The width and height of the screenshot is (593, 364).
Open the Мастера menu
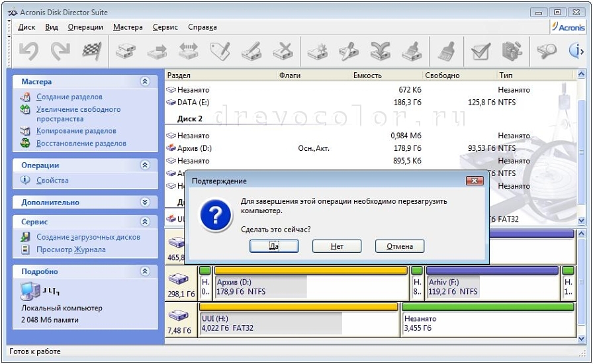(128, 27)
